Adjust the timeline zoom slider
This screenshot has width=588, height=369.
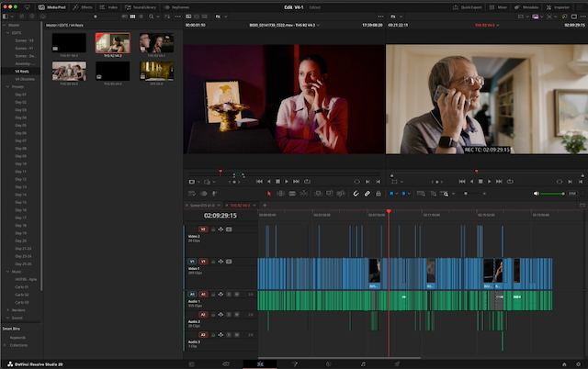[x=469, y=194]
